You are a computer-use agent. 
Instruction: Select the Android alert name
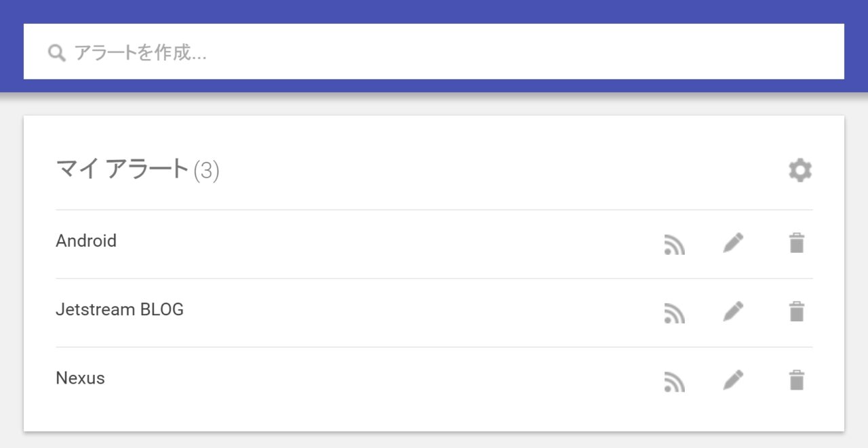point(86,241)
